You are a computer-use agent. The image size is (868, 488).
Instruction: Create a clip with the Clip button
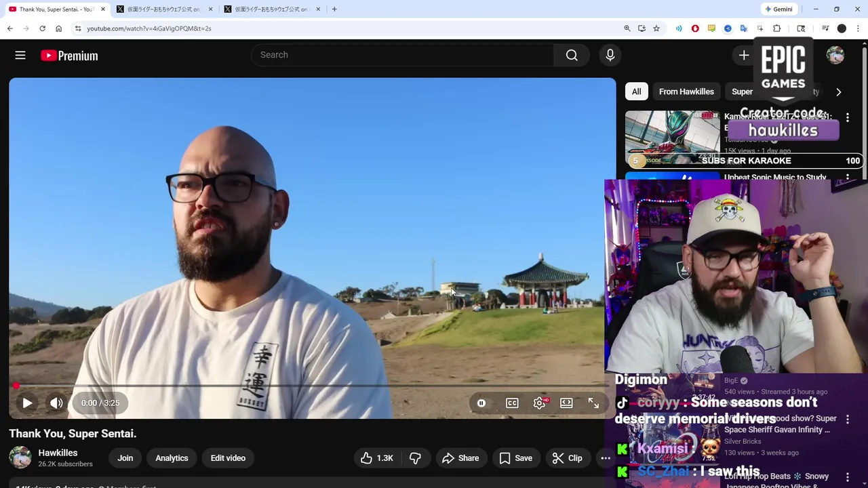tap(568, 458)
